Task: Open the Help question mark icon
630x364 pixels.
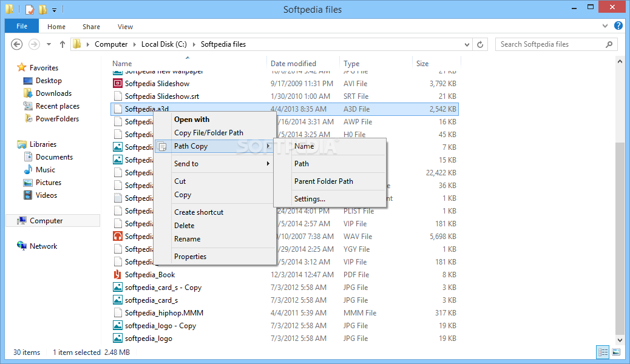Action: click(x=618, y=25)
